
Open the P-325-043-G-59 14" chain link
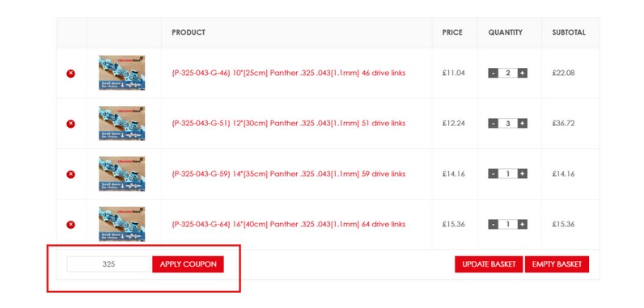(288, 174)
